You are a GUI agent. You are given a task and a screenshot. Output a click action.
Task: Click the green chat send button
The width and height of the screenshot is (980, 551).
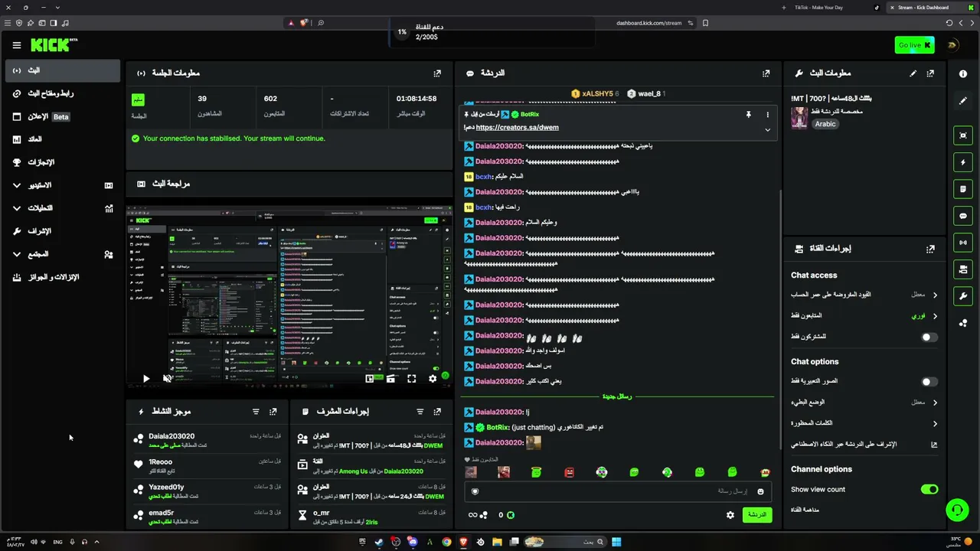coord(756,515)
